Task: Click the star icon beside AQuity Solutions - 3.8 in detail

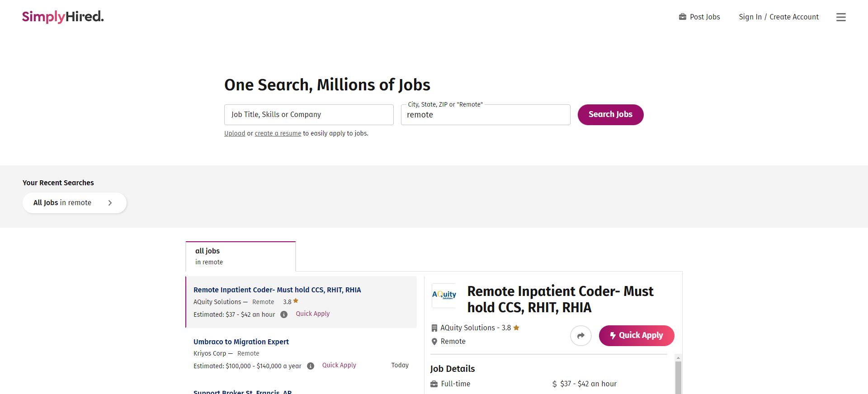Action: tap(516, 328)
